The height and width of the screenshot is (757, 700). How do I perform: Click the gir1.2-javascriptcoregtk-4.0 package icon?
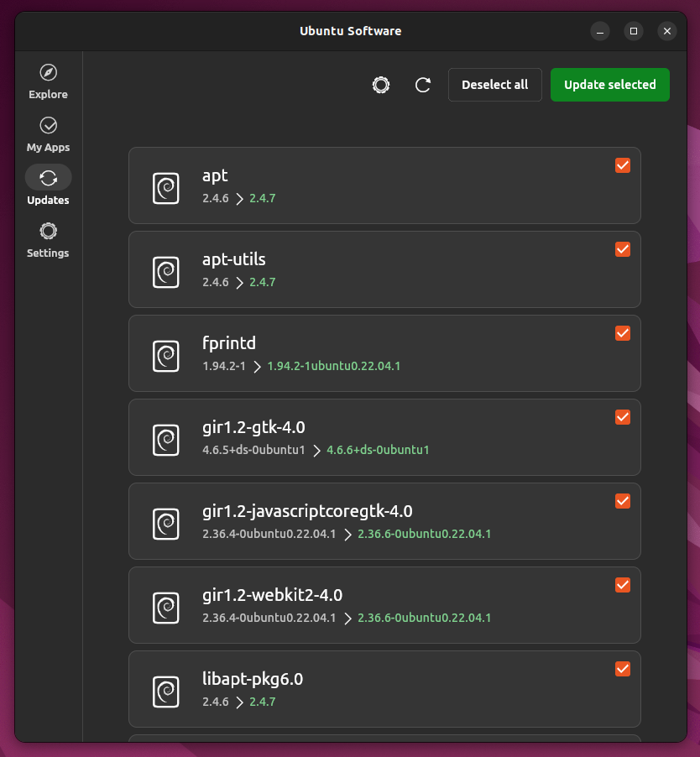(166, 524)
